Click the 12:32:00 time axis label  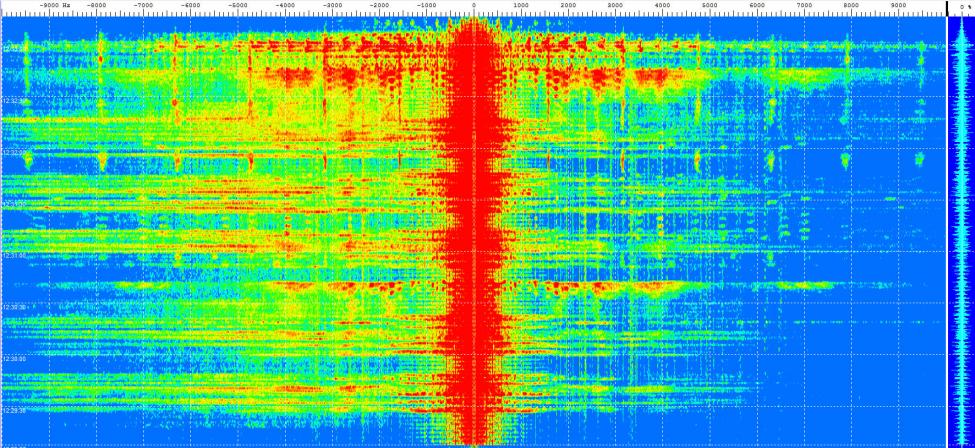[x=13, y=151]
